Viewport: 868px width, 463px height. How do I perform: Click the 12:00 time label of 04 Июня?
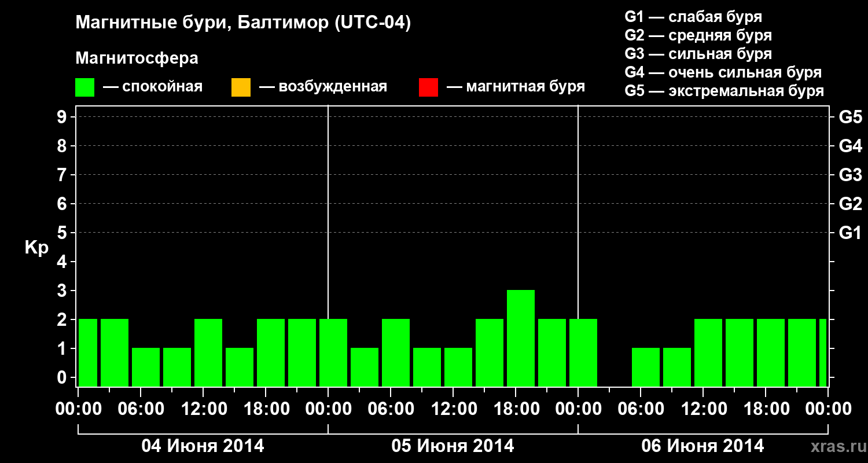tap(203, 409)
